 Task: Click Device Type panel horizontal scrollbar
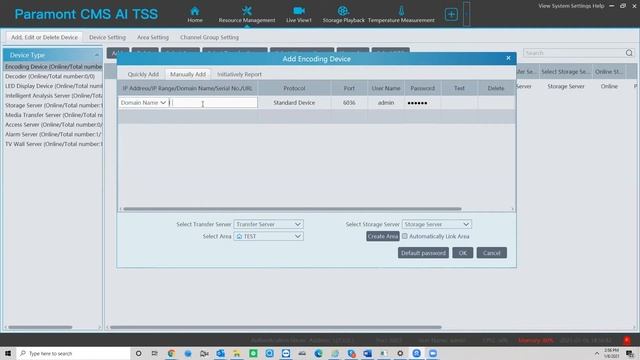(x=40, y=327)
